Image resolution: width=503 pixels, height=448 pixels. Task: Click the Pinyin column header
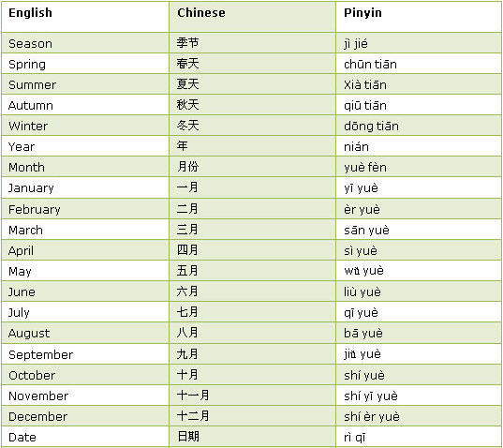(362, 13)
